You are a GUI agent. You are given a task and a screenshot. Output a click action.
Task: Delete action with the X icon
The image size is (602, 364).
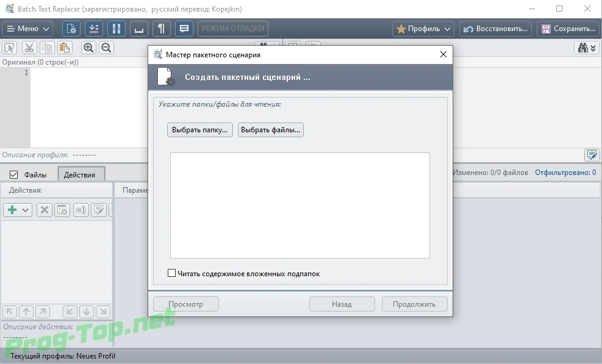45,210
